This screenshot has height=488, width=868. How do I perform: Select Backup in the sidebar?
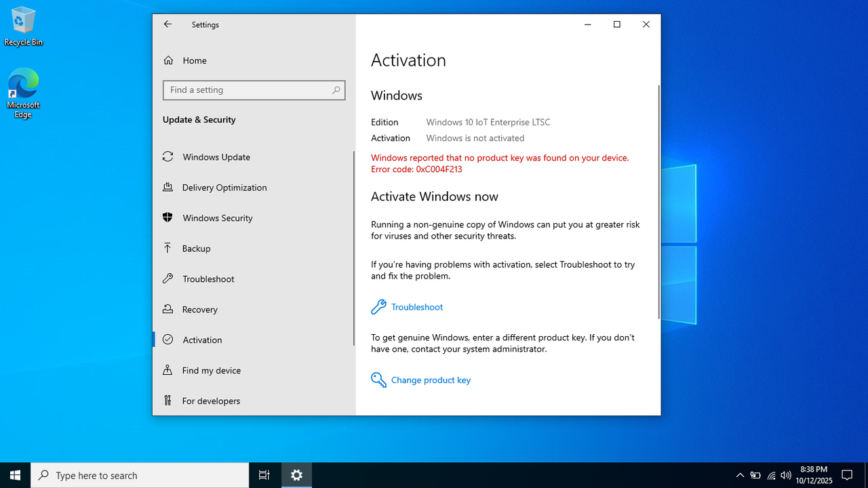[254, 248]
